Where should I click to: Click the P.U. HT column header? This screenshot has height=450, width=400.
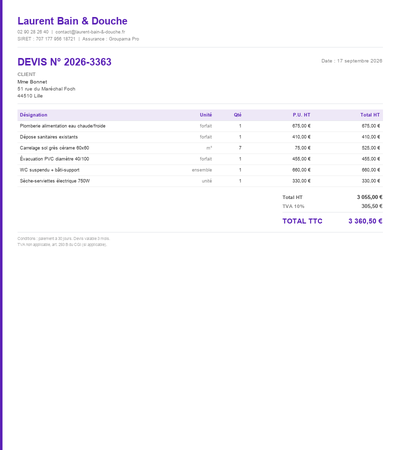(x=302, y=115)
